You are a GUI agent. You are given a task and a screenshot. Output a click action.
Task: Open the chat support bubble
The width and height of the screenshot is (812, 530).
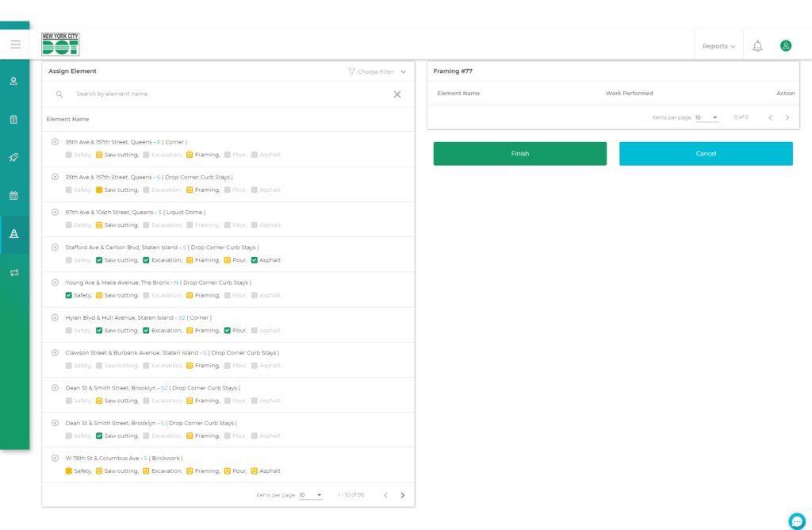point(797,520)
